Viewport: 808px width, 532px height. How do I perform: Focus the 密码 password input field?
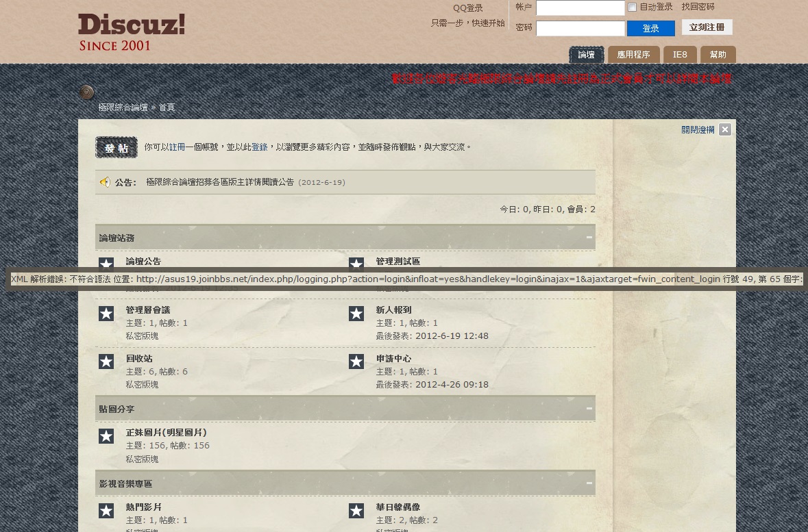(x=580, y=28)
